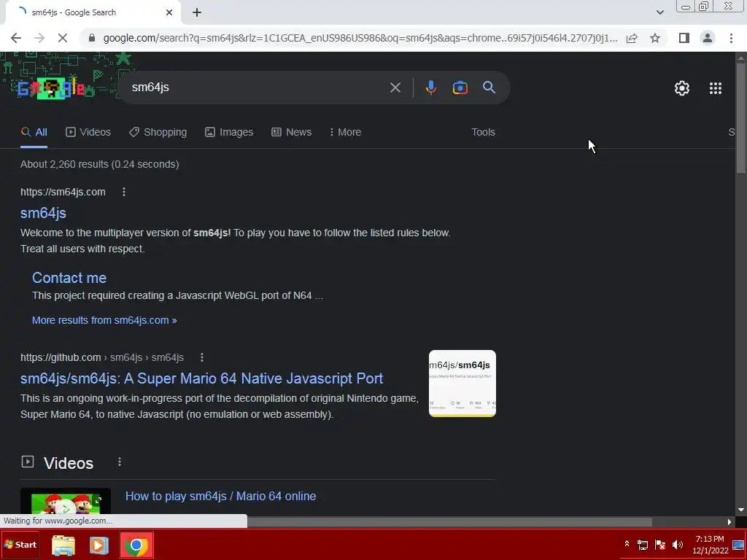Click the padlock site info icon
Image resolution: width=747 pixels, height=560 pixels.
93,38
